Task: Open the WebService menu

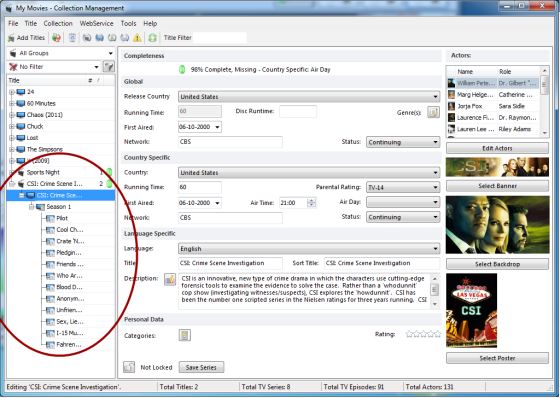Action: click(96, 23)
